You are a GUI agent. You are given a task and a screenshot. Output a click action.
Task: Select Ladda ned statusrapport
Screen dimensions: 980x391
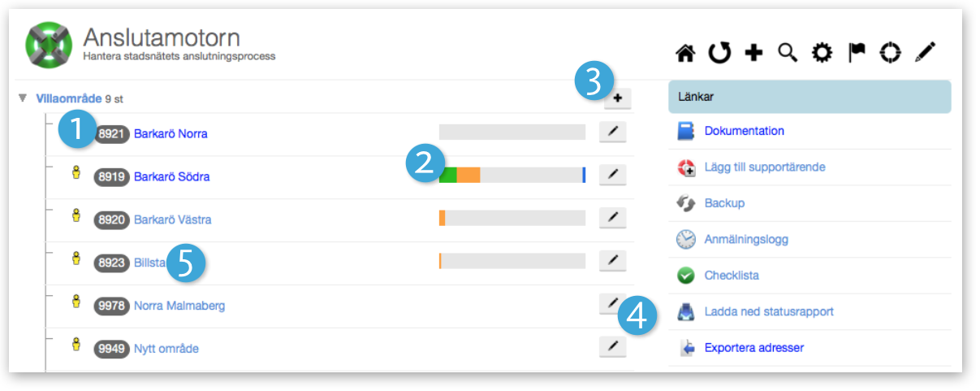(769, 312)
